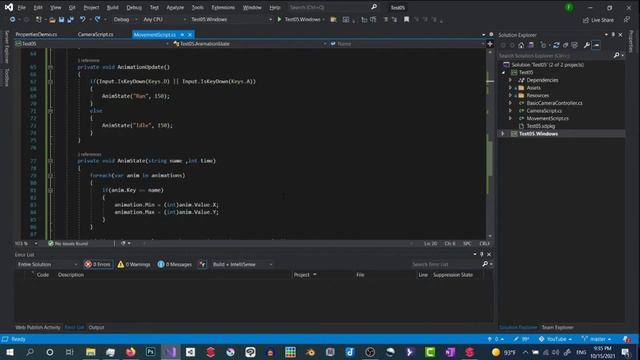The height and width of the screenshot is (360, 640).
Task: Click the Undo arrow icon
Action: (82, 19)
